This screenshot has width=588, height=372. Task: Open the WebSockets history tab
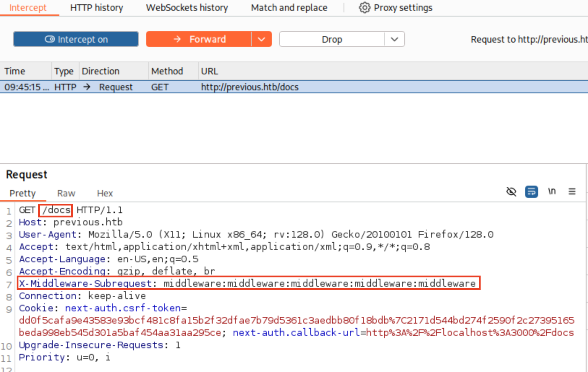187,8
